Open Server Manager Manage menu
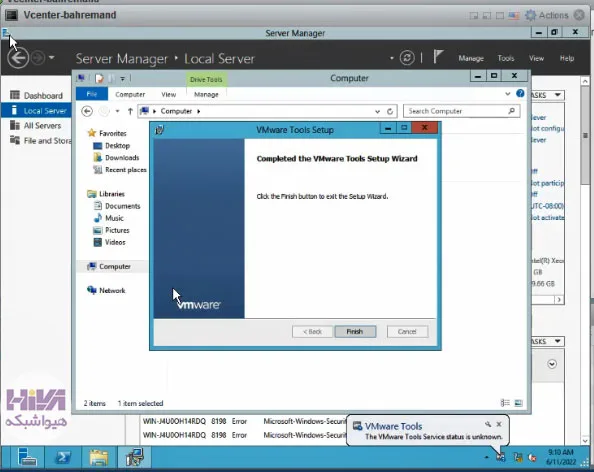594x472 pixels. 471,58
